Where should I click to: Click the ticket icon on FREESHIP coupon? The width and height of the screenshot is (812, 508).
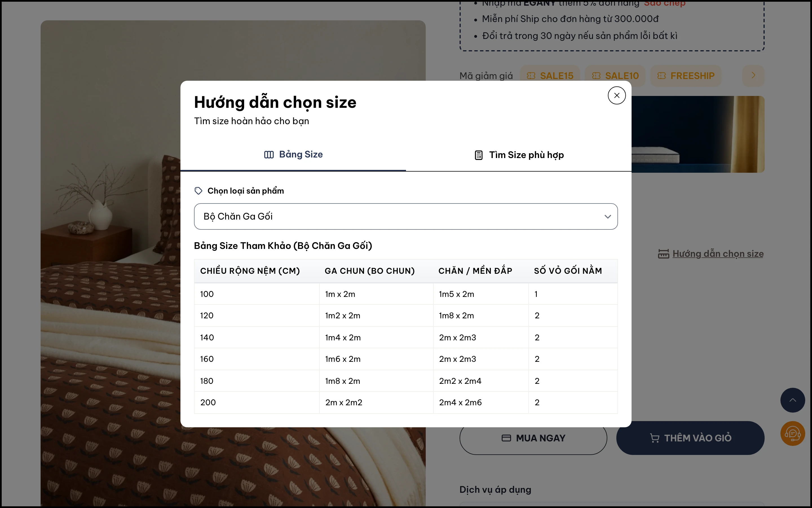tap(661, 76)
